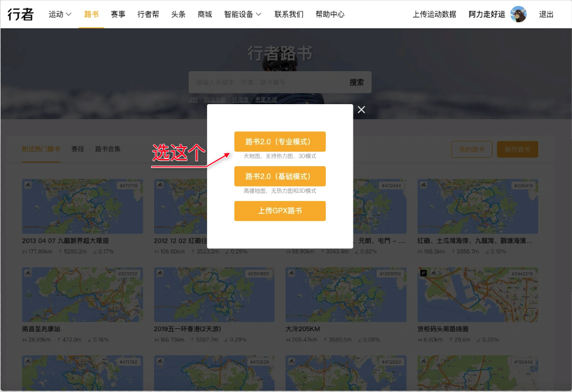This screenshot has width=572, height=392.
Task: Select 路书2.0（专业模式） button
Action: (279, 142)
